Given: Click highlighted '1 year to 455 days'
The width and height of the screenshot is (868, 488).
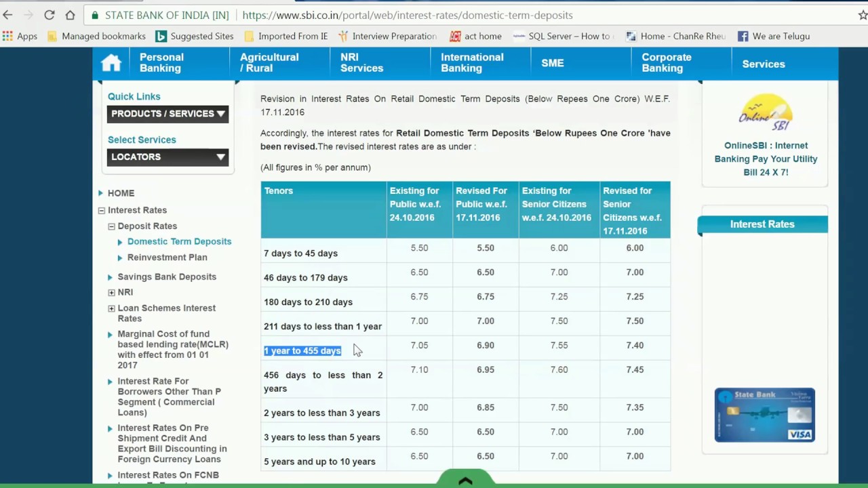Looking at the screenshot, I should coord(302,351).
